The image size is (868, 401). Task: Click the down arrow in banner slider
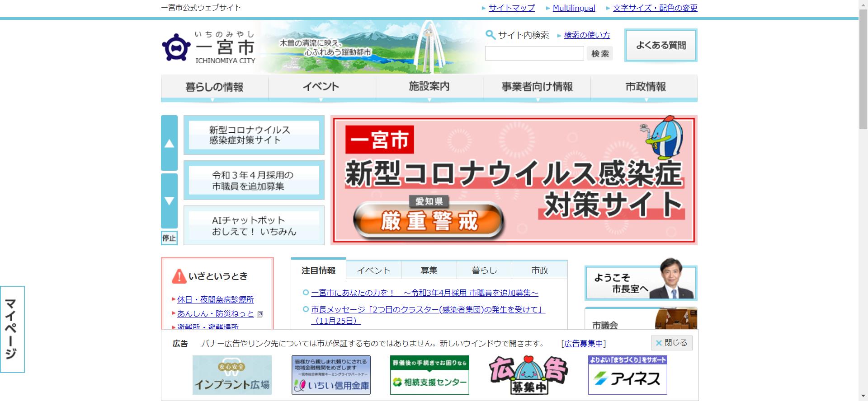[x=169, y=201]
